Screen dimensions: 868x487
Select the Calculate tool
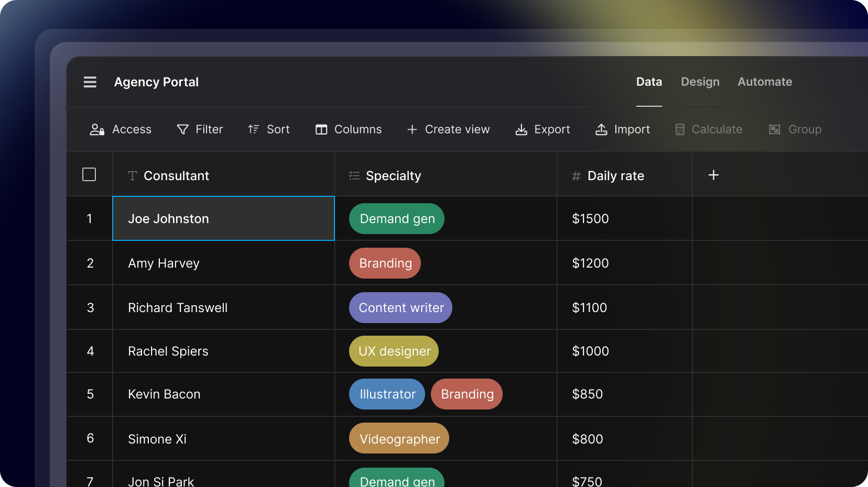(x=709, y=129)
